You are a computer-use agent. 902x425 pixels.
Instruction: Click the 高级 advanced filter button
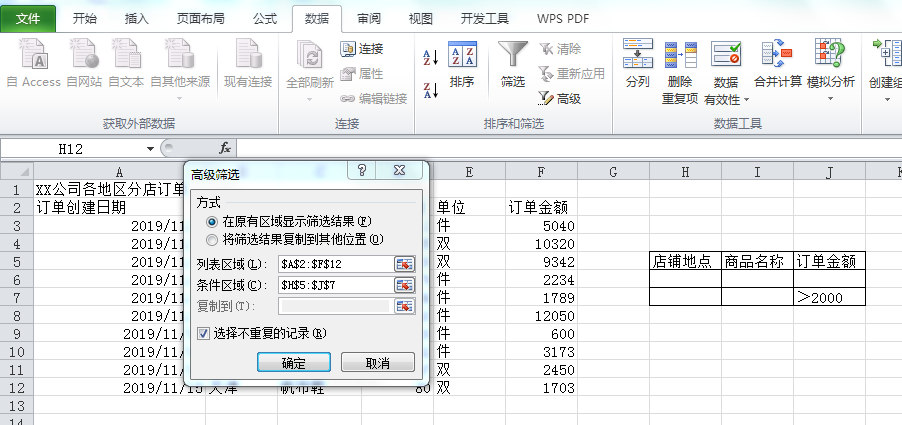click(560, 99)
